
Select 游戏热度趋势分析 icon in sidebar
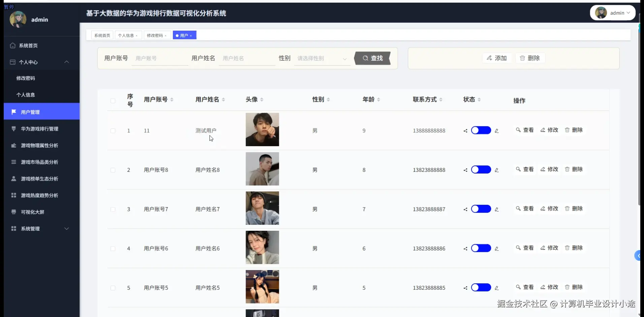13,195
